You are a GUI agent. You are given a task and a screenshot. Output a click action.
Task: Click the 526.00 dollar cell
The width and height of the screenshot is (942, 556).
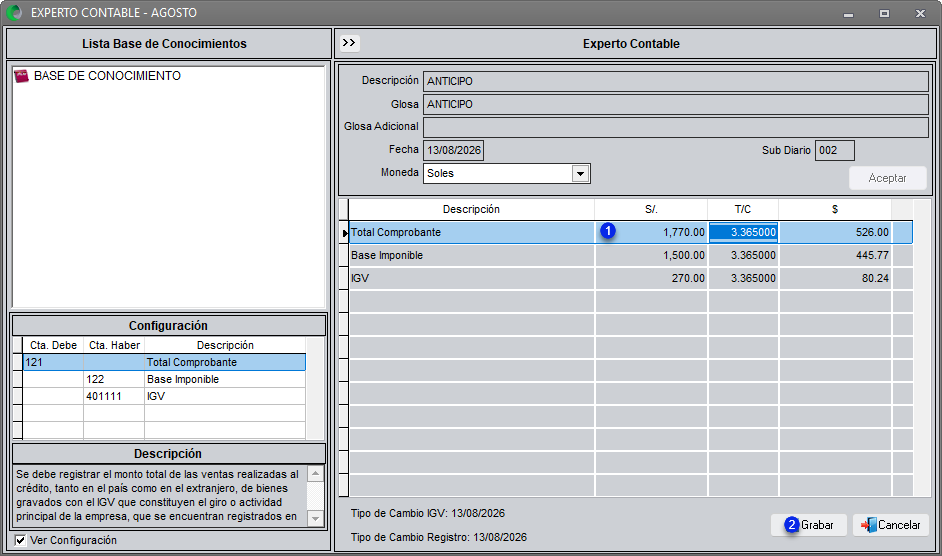[835, 232]
